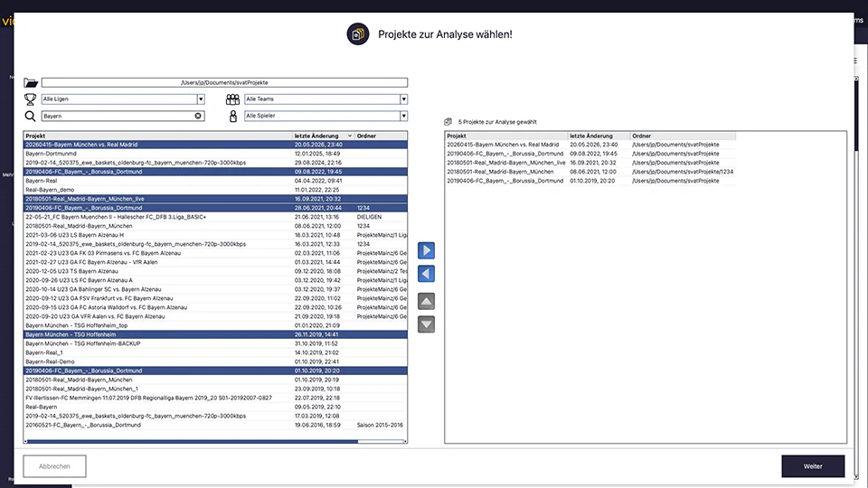Open the Alle Ligen dropdown
Image resolution: width=868 pixels, height=488 pixels.
[x=201, y=99]
